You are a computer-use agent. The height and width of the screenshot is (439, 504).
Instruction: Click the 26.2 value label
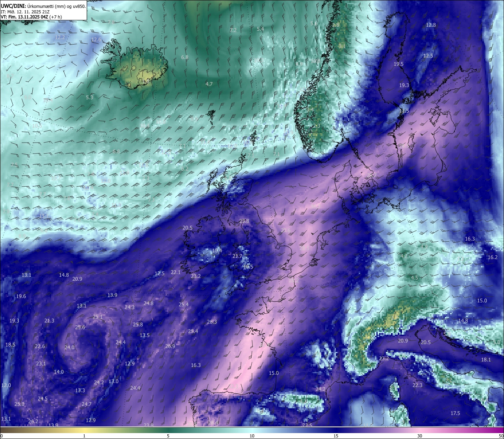33,422
